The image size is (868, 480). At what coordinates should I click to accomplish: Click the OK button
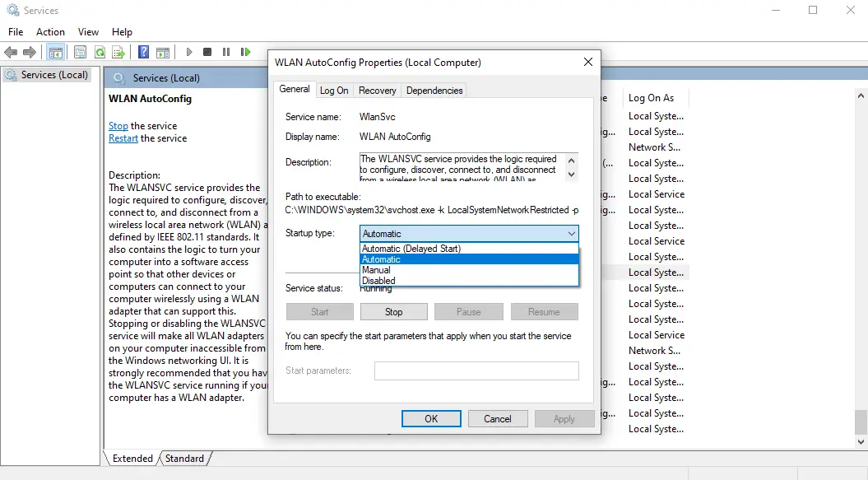(x=431, y=419)
